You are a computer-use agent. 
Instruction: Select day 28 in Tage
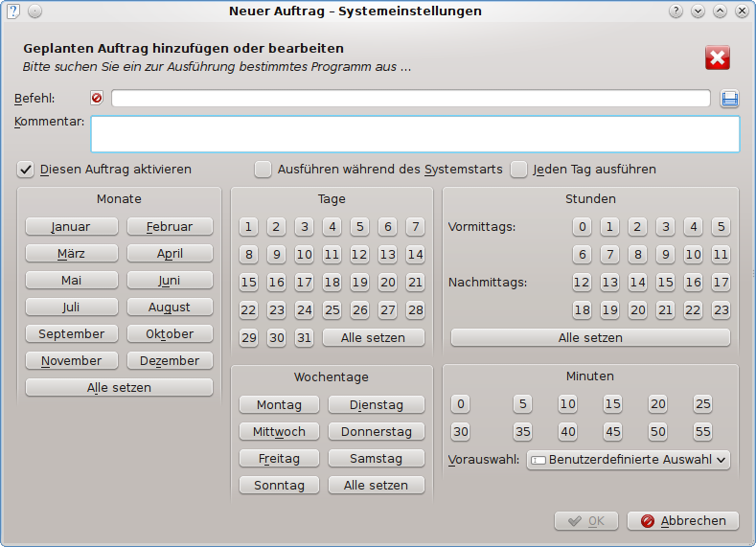point(415,309)
